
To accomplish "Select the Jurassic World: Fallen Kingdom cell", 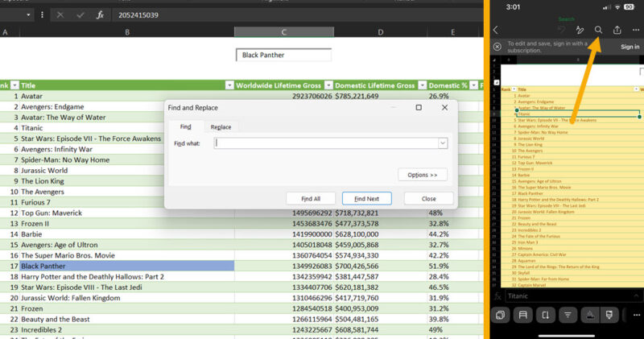I will point(127,298).
